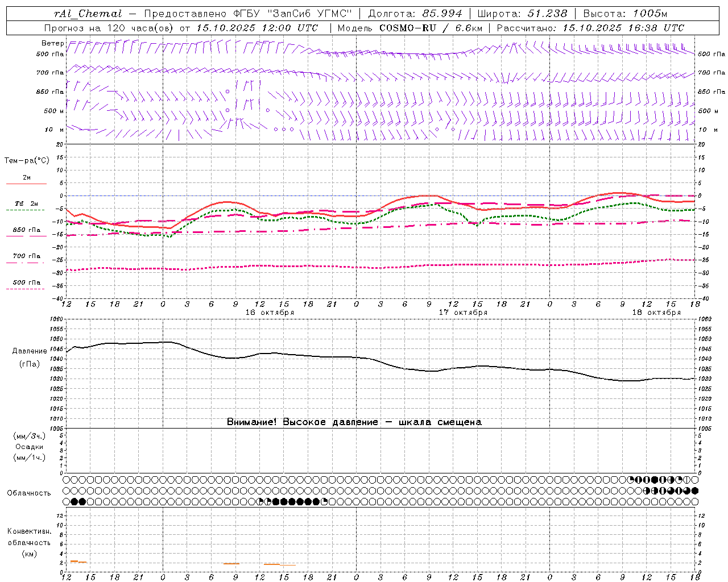Click the (км) convective height unit label

click(29, 554)
